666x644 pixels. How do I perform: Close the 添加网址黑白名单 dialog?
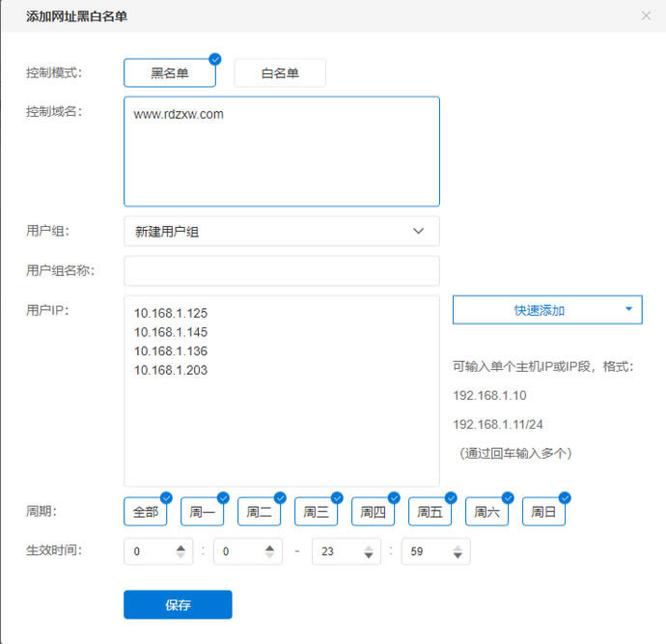tap(646, 15)
